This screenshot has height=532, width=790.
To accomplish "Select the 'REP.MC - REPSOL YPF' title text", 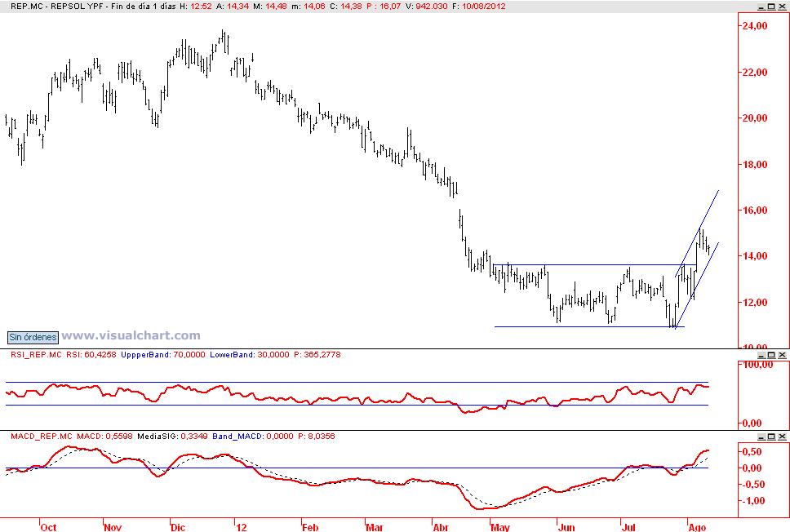I will (56, 7).
